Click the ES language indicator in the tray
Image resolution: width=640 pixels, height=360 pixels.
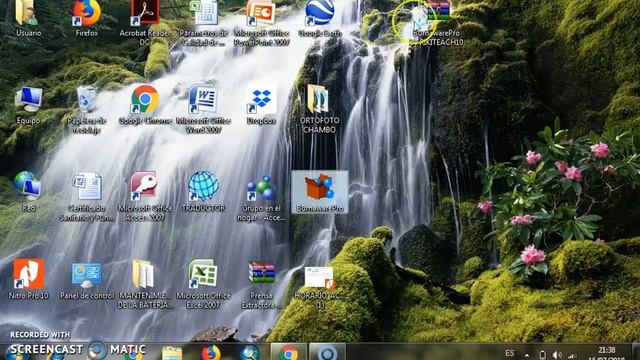tap(509, 353)
